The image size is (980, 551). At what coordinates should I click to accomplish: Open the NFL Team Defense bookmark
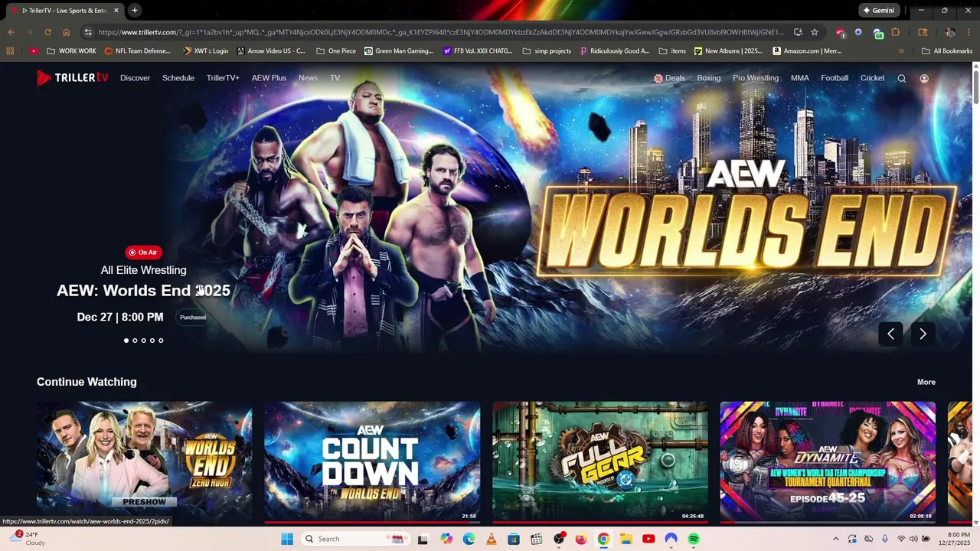point(137,51)
